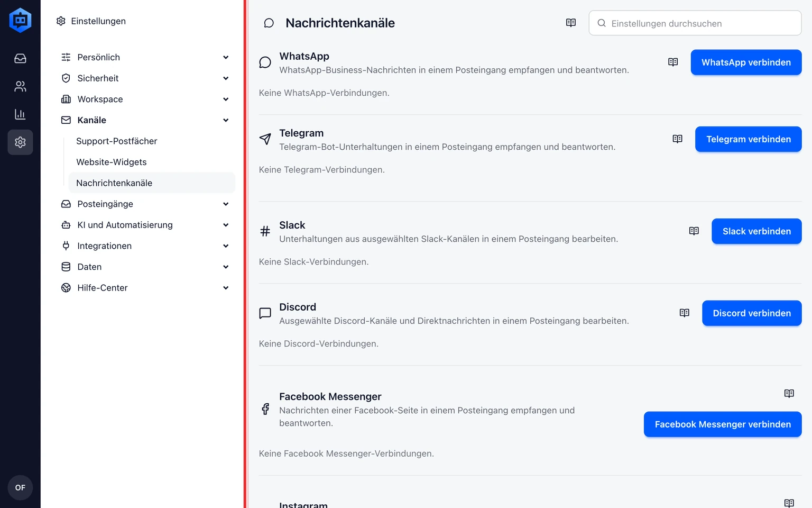Click the app logo in the left rail
812x508 pixels.
pyautogui.click(x=20, y=20)
